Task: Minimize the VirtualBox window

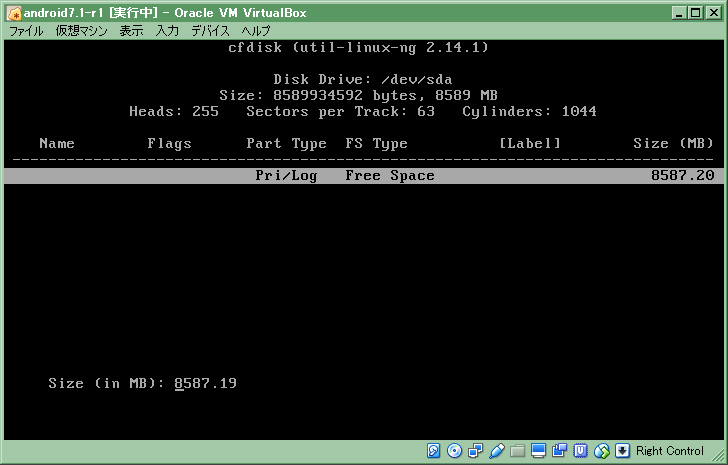Action: [679, 13]
